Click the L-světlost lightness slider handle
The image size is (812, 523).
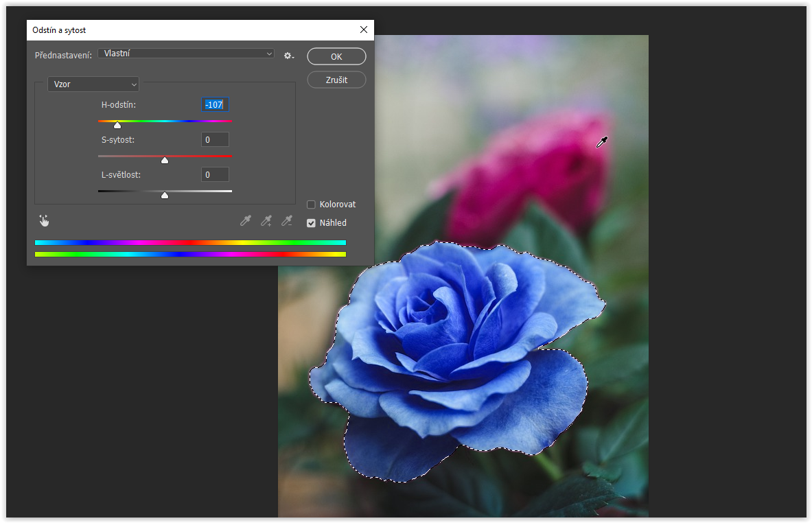(x=165, y=195)
